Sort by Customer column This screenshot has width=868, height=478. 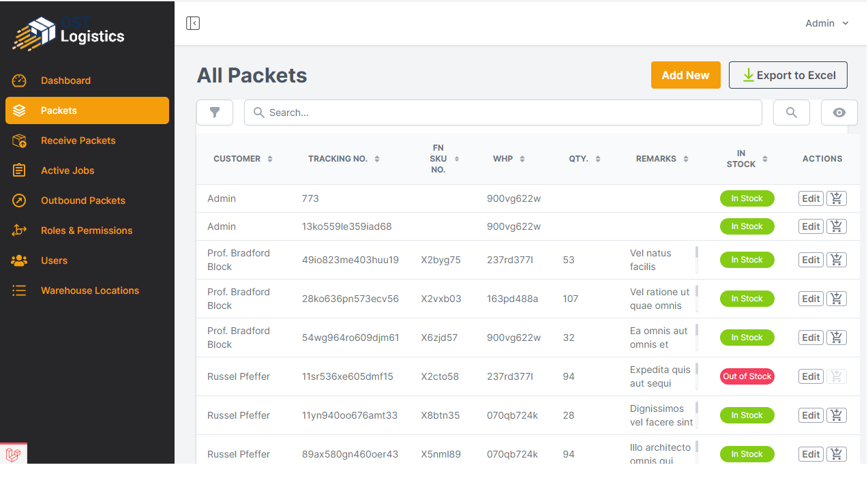point(243,159)
